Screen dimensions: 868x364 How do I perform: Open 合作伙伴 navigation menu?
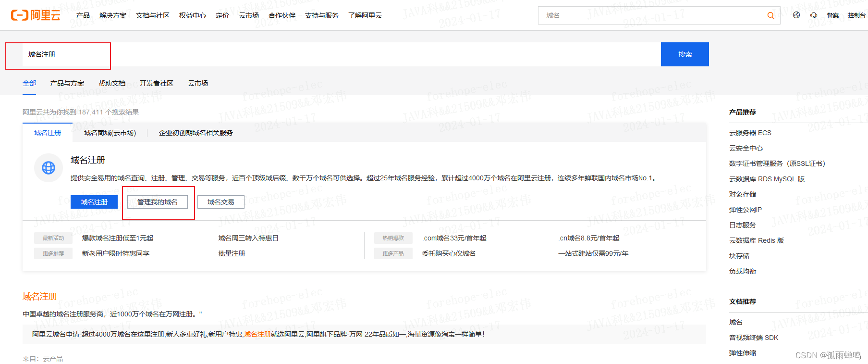(x=282, y=15)
